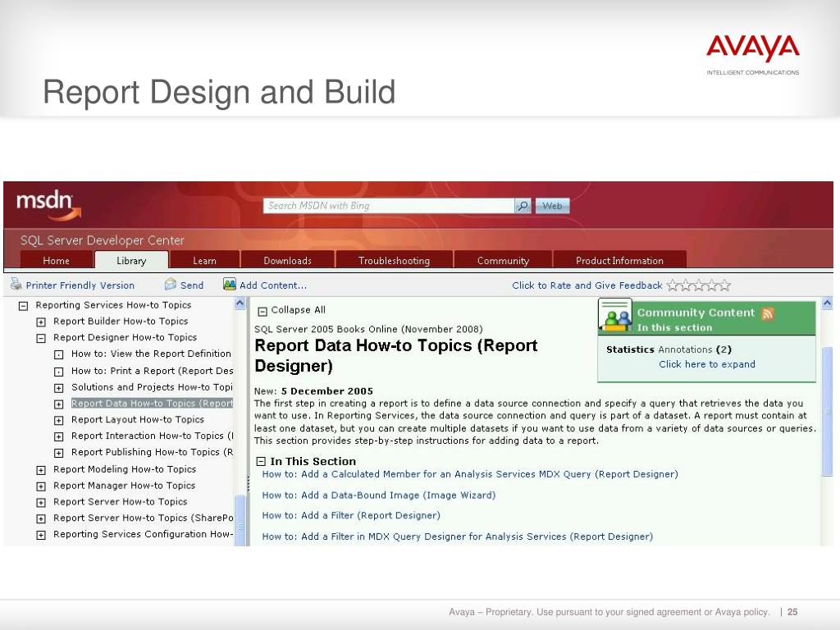Click the Web search button

pos(552,206)
